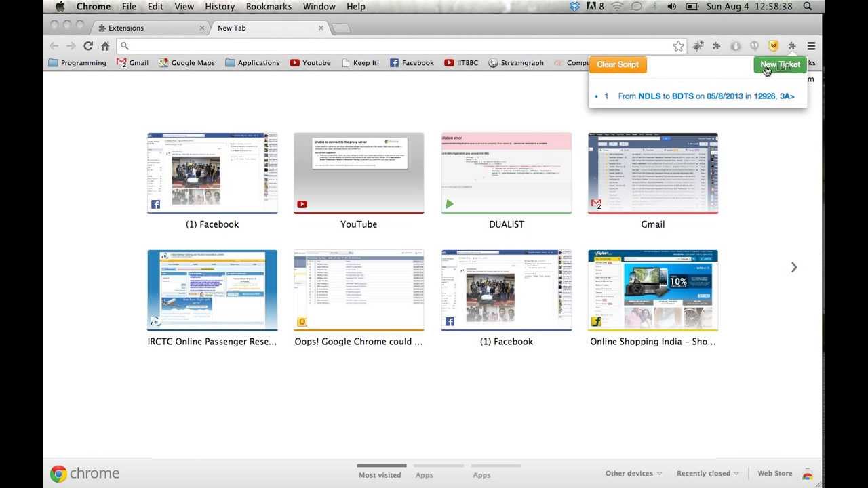Expand the Recently closed dropdown

coord(708,474)
